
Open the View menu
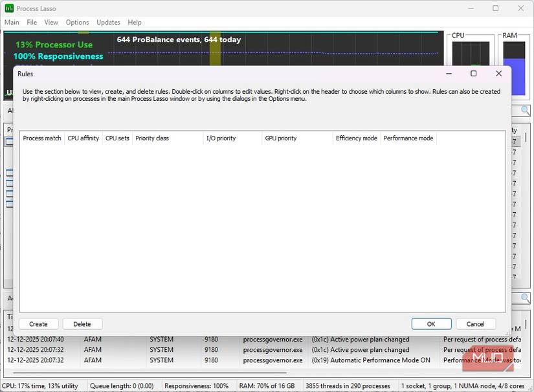[51, 23]
